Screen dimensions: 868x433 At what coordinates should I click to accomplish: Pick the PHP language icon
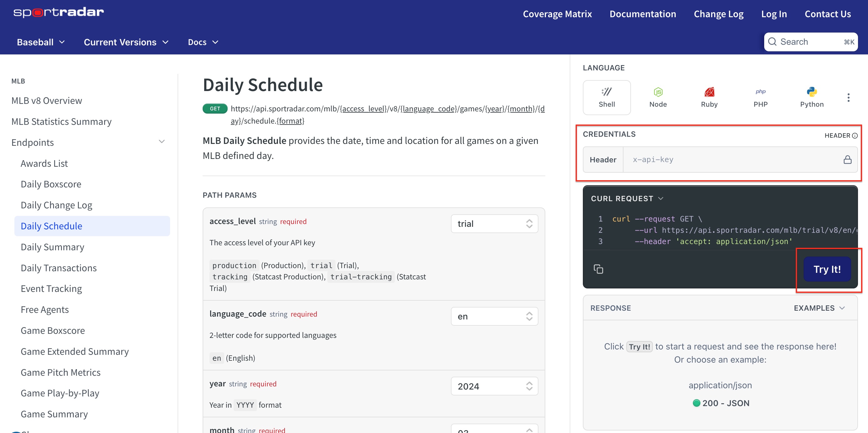click(x=760, y=98)
